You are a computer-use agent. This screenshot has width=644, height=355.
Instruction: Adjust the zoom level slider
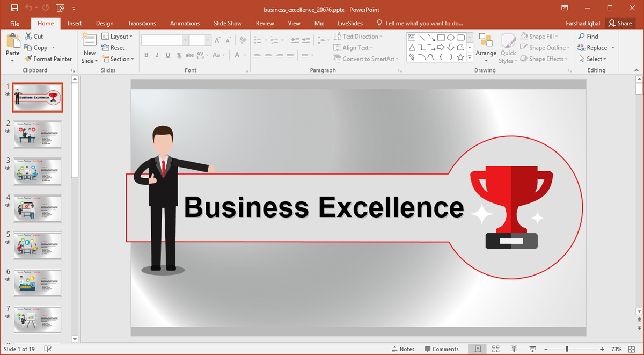[567, 349]
